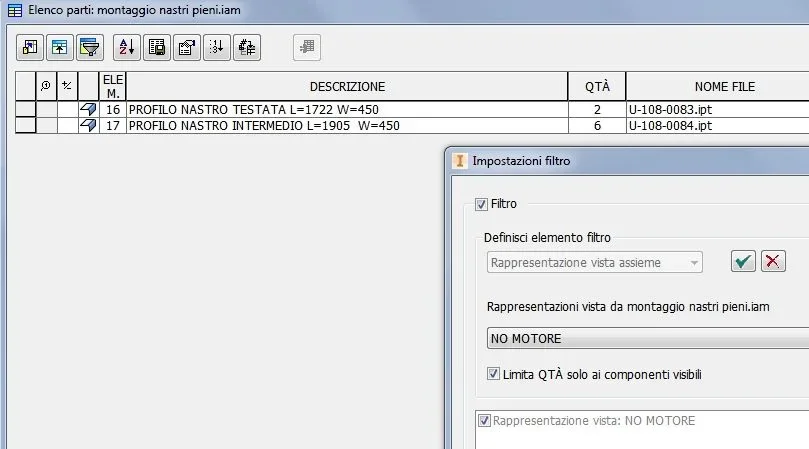Click the DESCRIZIONE column header
Screen dimensions: 809x449
point(347,86)
